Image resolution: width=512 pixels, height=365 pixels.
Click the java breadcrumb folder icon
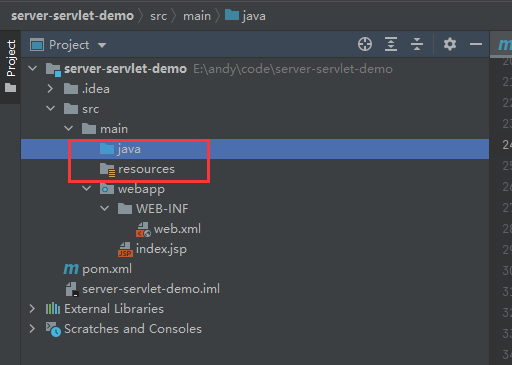click(232, 15)
